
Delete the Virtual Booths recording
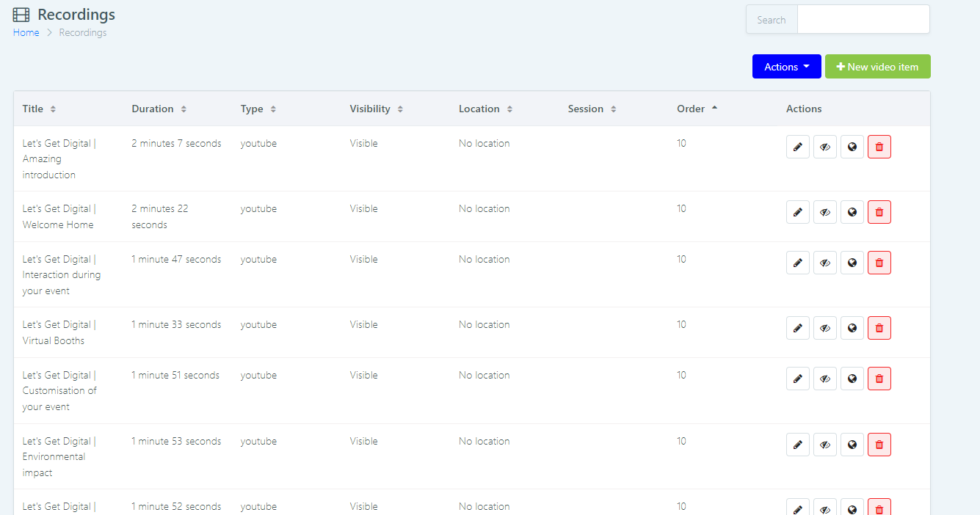pyautogui.click(x=879, y=328)
